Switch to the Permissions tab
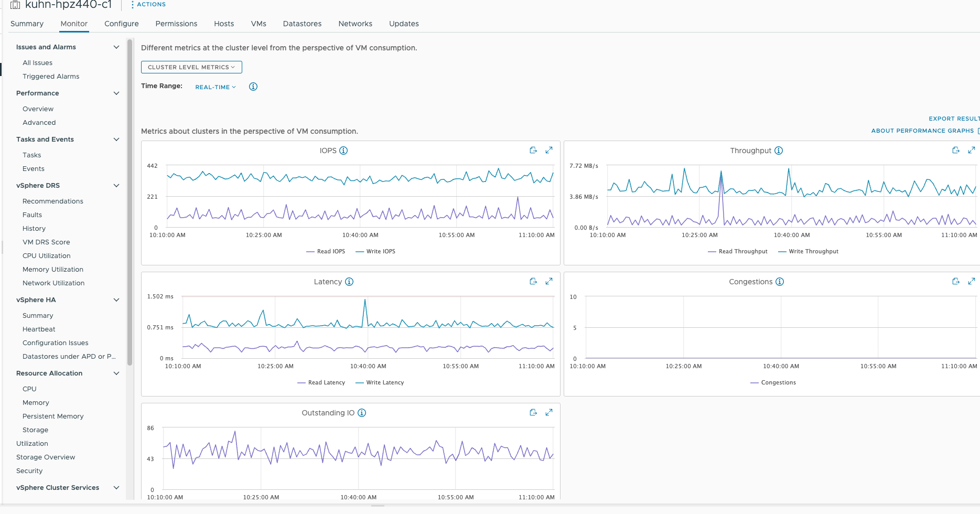Image resolution: width=980 pixels, height=514 pixels. pos(176,24)
